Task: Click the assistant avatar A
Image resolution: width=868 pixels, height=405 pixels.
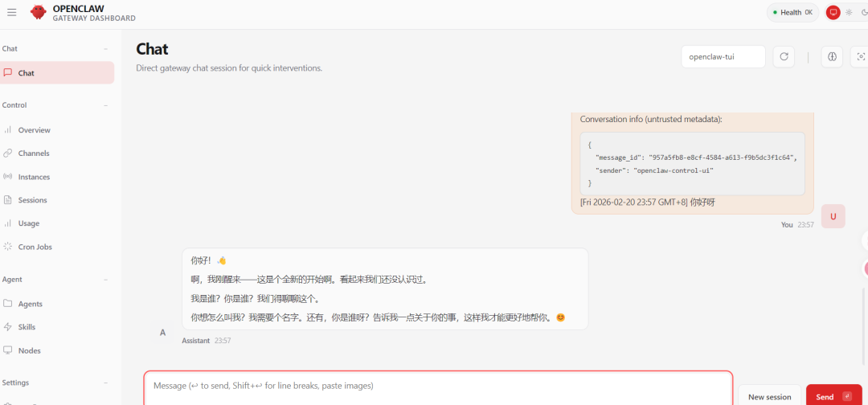Action: (162, 333)
